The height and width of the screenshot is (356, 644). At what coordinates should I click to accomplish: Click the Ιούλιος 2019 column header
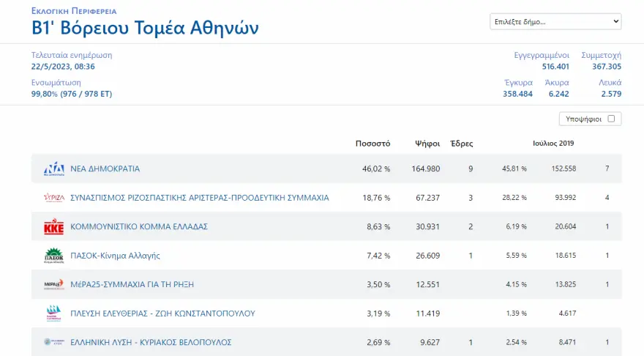point(553,144)
